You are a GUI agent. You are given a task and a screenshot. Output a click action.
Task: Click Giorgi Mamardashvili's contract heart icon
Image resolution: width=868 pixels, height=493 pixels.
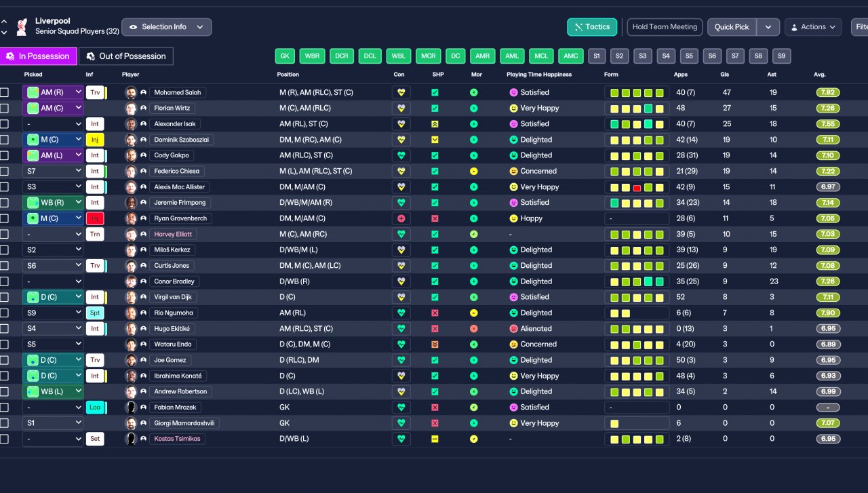pos(401,423)
